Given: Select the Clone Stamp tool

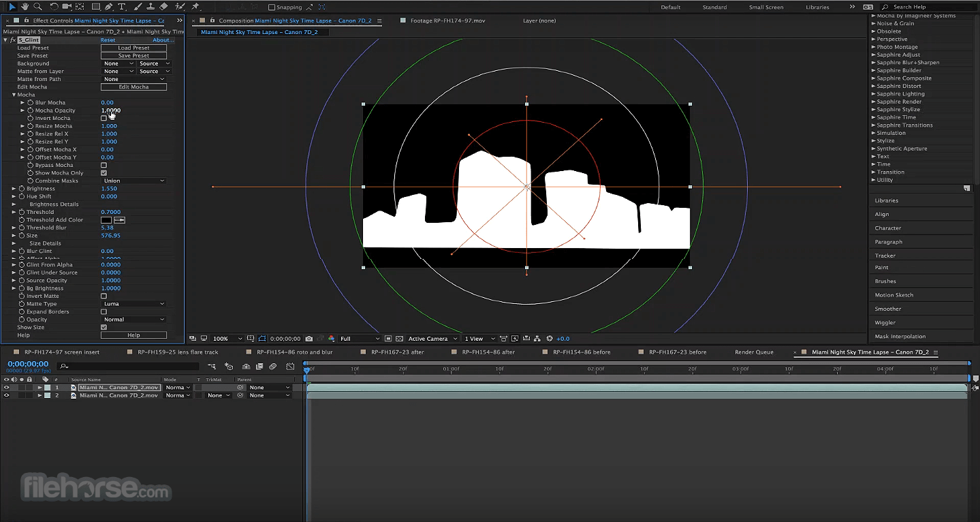Looking at the screenshot, I should pyautogui.click(x=151, y=7).
